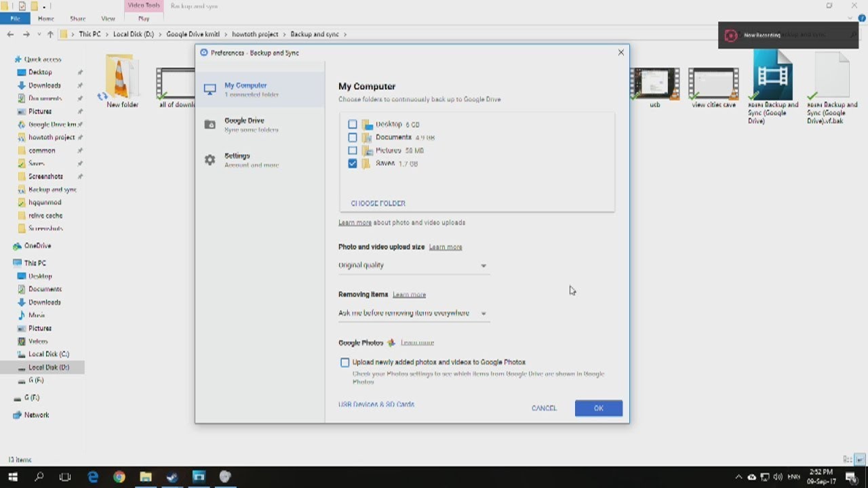Viewport: 868px width, 488px height.
Task: Open File Explorer from taskbar
Action: (x=146, y=477)
